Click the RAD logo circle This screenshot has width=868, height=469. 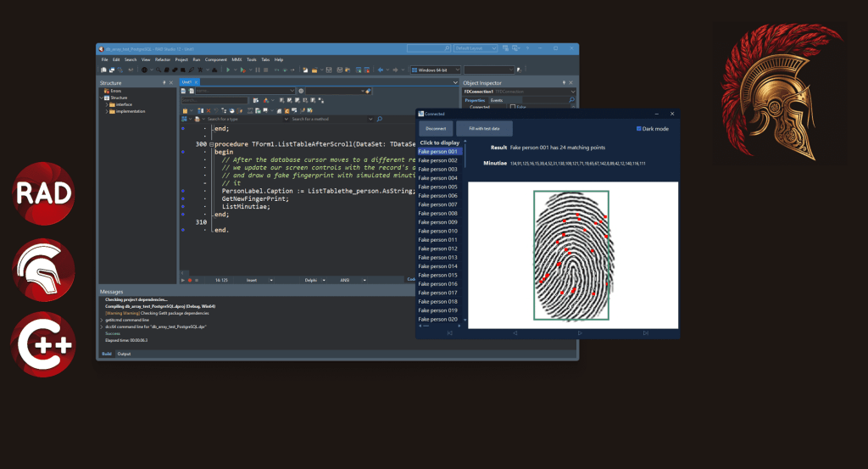coord(42,193)
